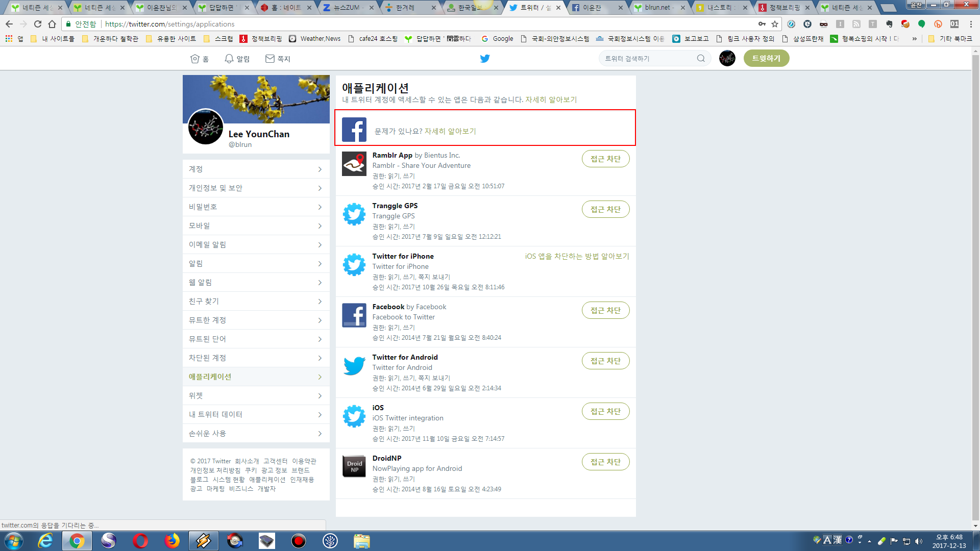Open the profile avatar menu in header

[727, 58]
